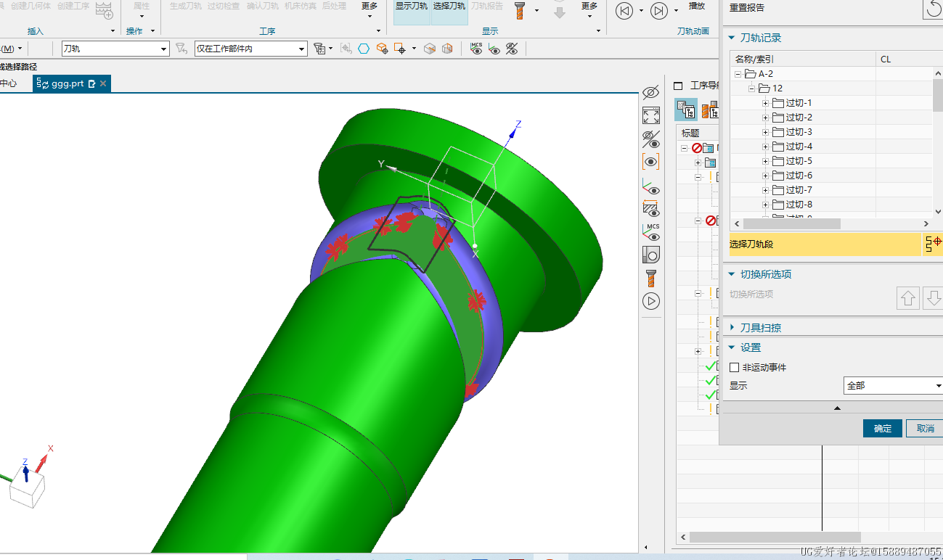Collapse the 12 tree node
The image size is (943, 560).
coord(752,88)
